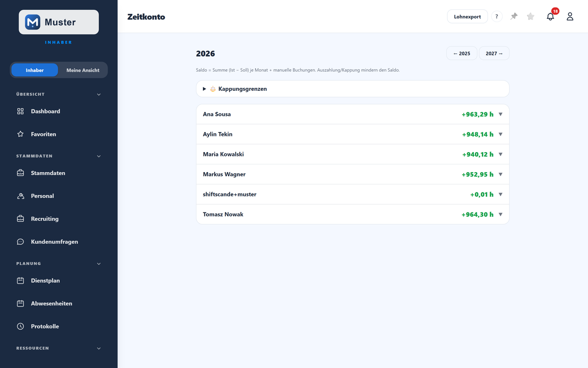The width and height of the screenshot is (588, 368).
Task: Click balance +964,30 h
Action: (477, 214)
